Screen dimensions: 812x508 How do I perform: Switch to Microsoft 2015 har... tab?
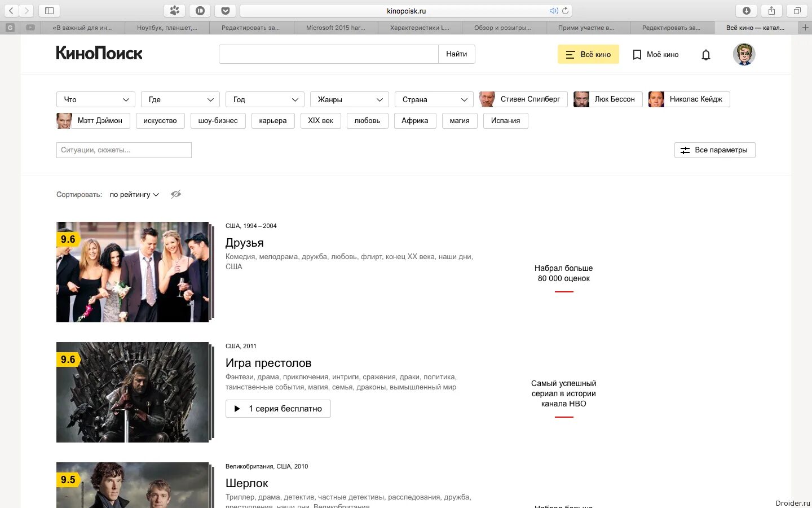[336, 28]
